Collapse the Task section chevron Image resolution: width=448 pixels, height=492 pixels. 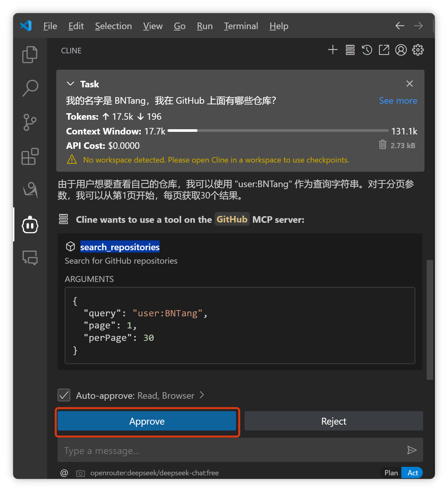click(x=70, y=84)
